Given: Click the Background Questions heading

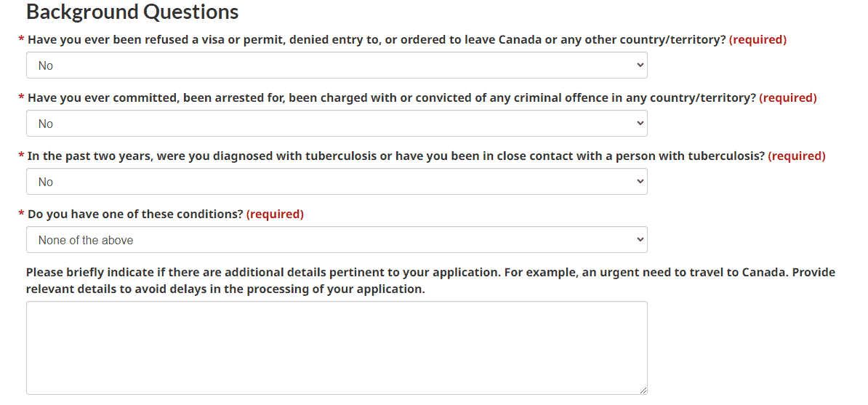Looking at the screenshot, I should pos(132,12).
